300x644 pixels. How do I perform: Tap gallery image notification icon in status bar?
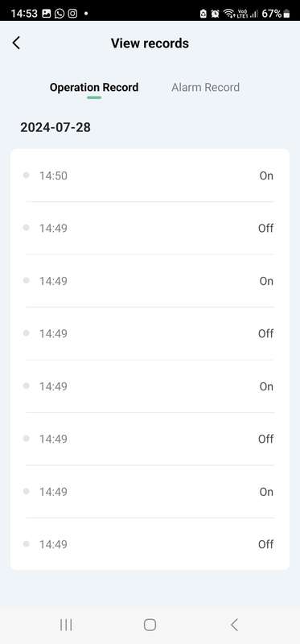click(x=47, y=14)
